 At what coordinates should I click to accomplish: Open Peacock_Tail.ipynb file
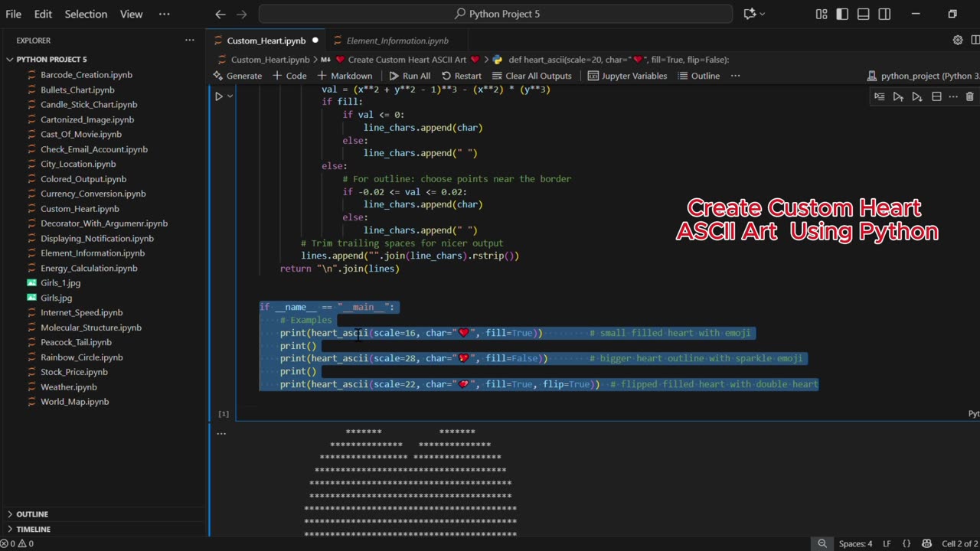pos(74,342)
